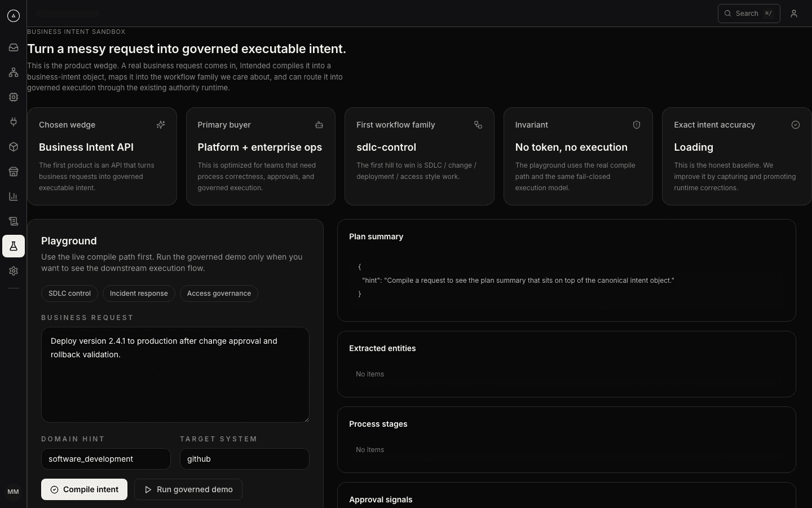Click the icon on Primary buyer card

click(319, 125)
